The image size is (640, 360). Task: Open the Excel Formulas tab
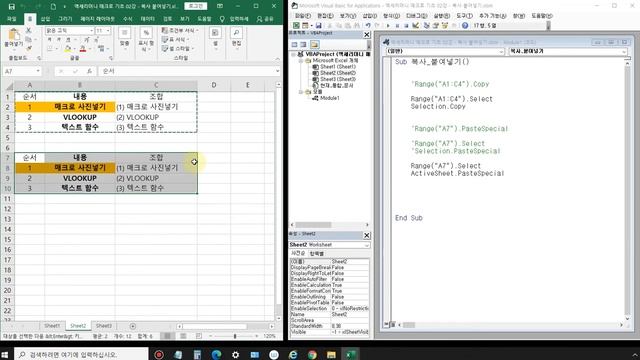click(128, 19)
